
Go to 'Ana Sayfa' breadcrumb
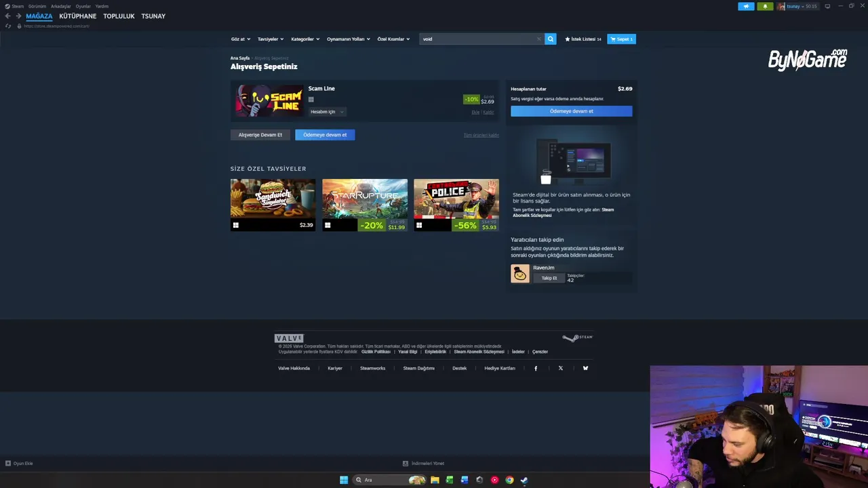point(240,58)
